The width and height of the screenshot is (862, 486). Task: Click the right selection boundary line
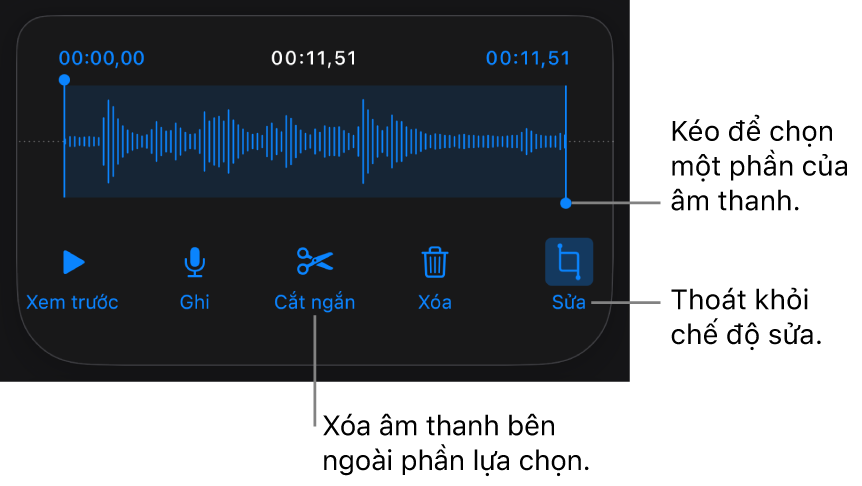566,141
